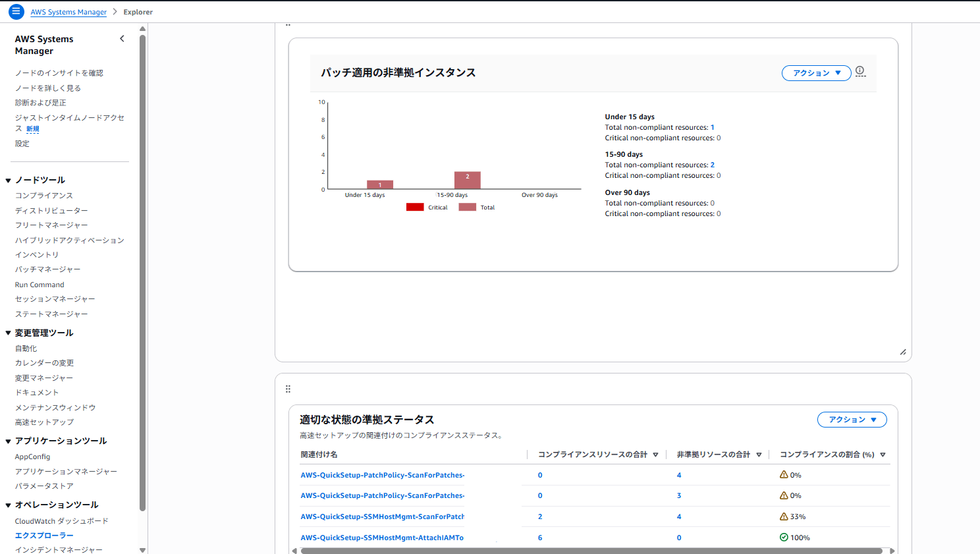Open カレンダーの変更 in the sidebar
Viewport: 980px width, 554px height.
click(x=44, y=363)
